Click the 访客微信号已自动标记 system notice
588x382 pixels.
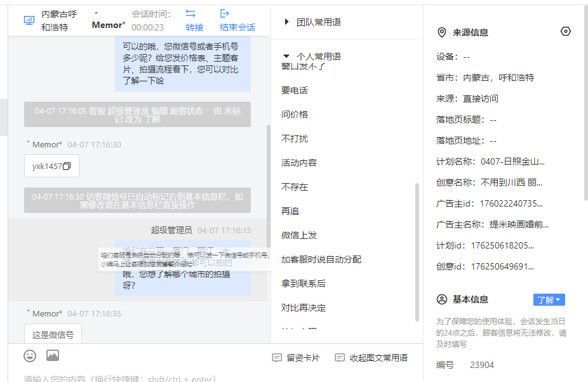[138, 200]
